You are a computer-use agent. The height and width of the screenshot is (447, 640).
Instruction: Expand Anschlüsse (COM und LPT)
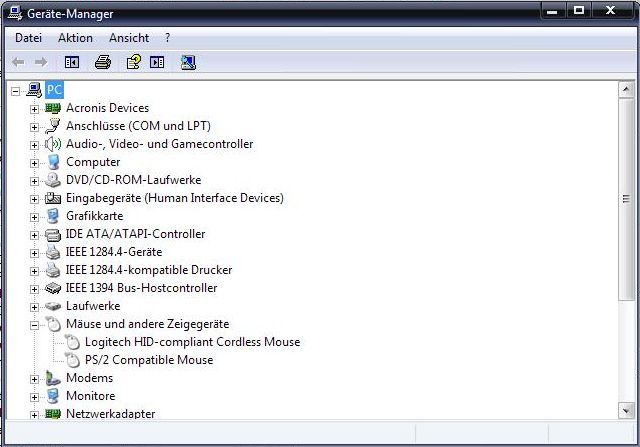[x=34, y=127]
